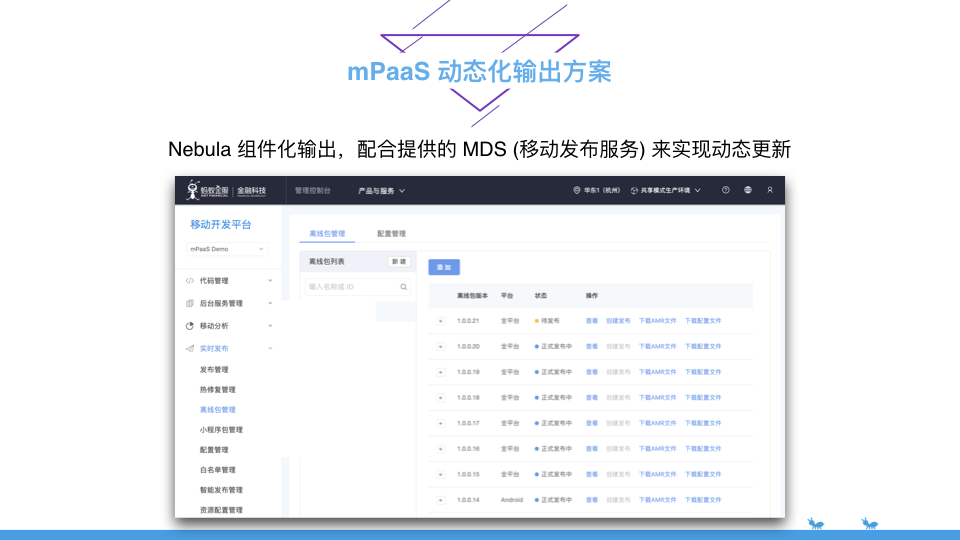Click the 后台服务管理 sidebar icon
Screen dimensions: 960x540
(190, 304)
